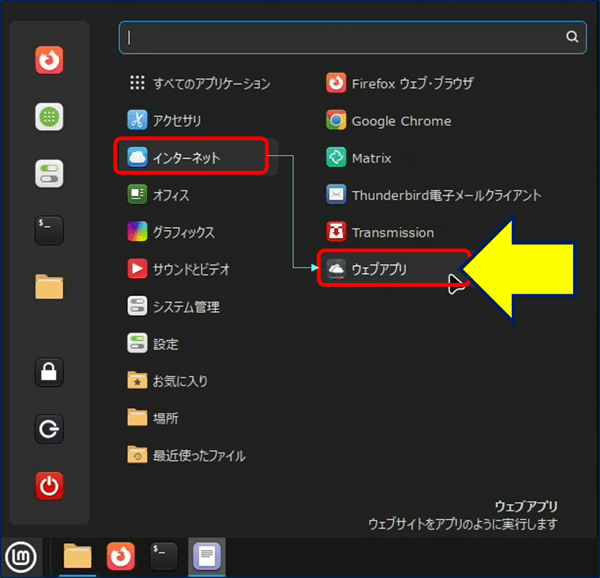Select the システム管理 category
The image size is (600, 578).
pos(173,306)
